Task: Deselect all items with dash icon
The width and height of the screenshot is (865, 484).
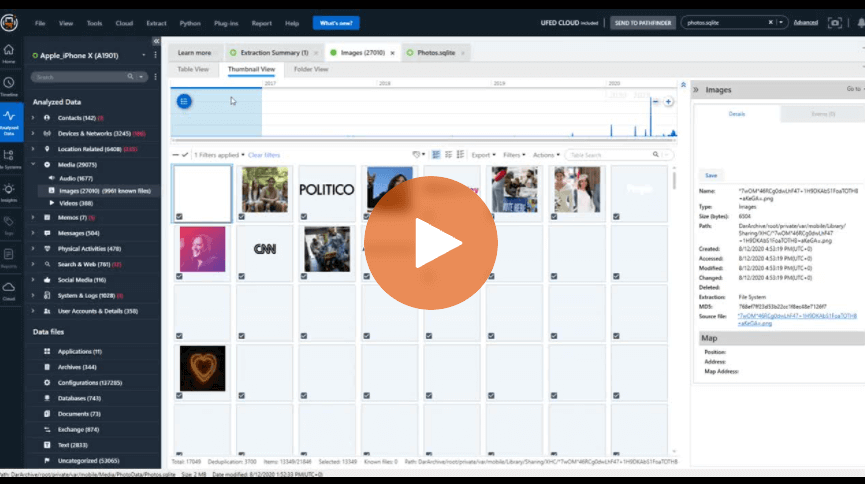Action: click(175, 155)
